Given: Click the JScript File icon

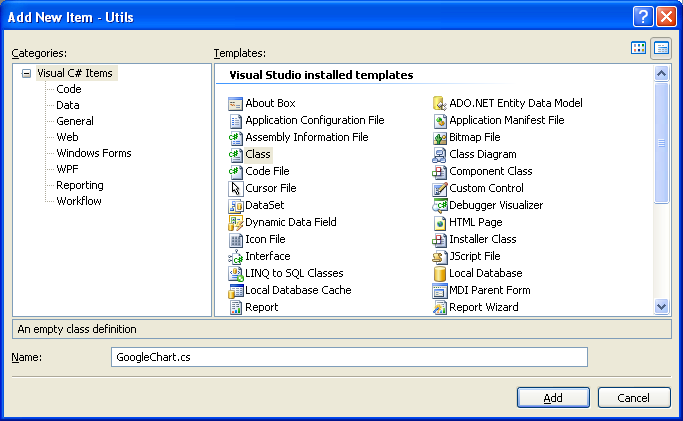Looking at the screenshot, I should tap(440, 256).
